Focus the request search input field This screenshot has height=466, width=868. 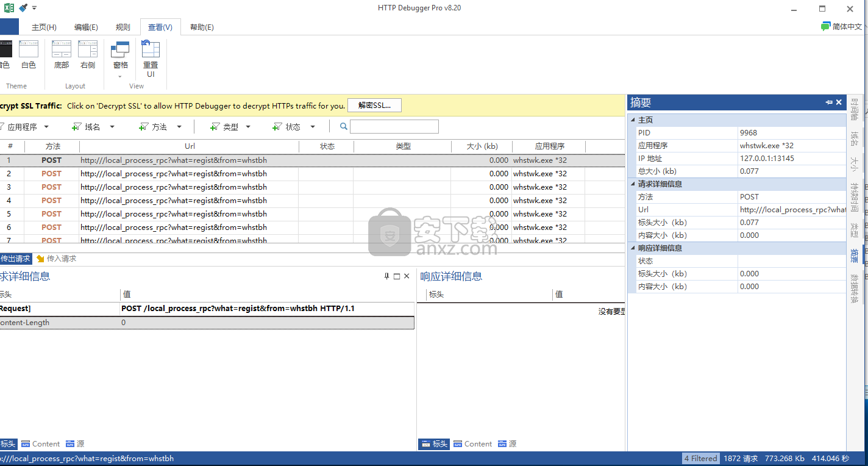pyautogui.click(x=394, y=126)
